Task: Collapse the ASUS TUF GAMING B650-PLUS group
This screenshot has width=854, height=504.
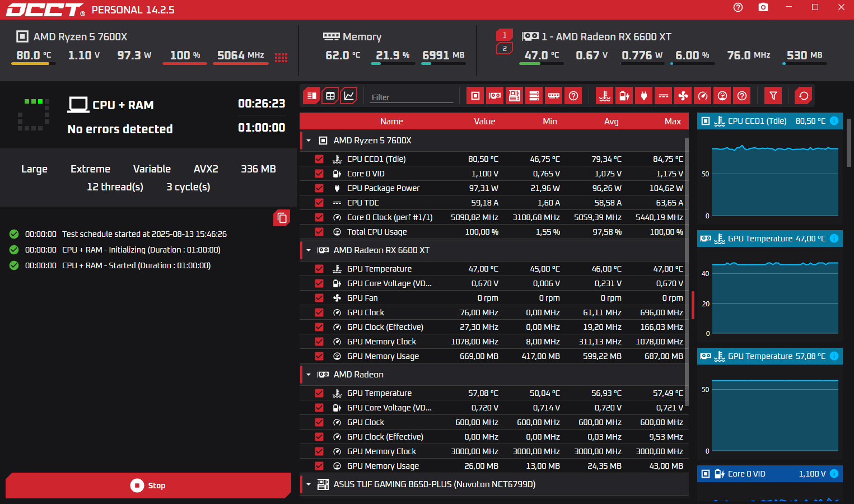Action: [309, 484]
